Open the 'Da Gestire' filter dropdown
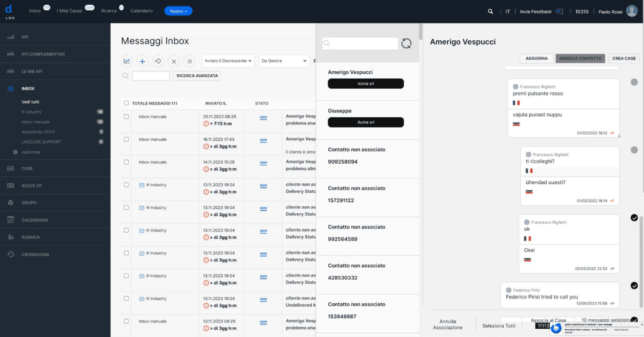The height and width of the screenshot is (337, 644). 284,61
